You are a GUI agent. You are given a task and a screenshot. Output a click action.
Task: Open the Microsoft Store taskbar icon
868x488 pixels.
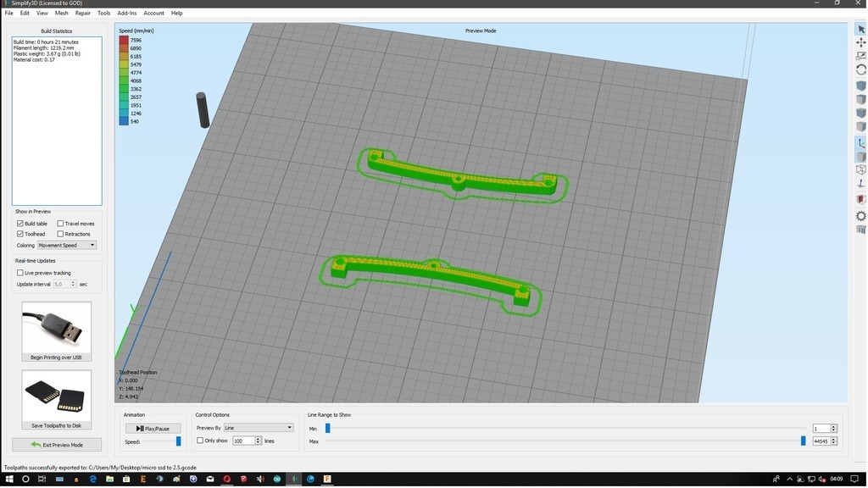[126, 480]
